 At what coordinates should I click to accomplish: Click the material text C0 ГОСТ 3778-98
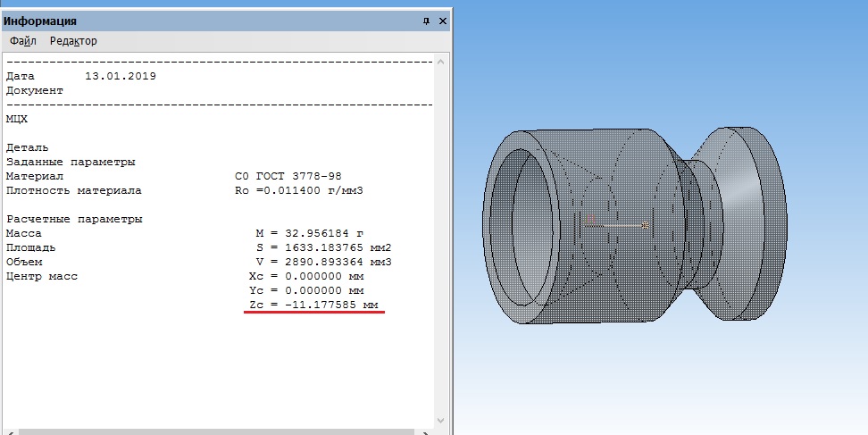pos(288,176)
